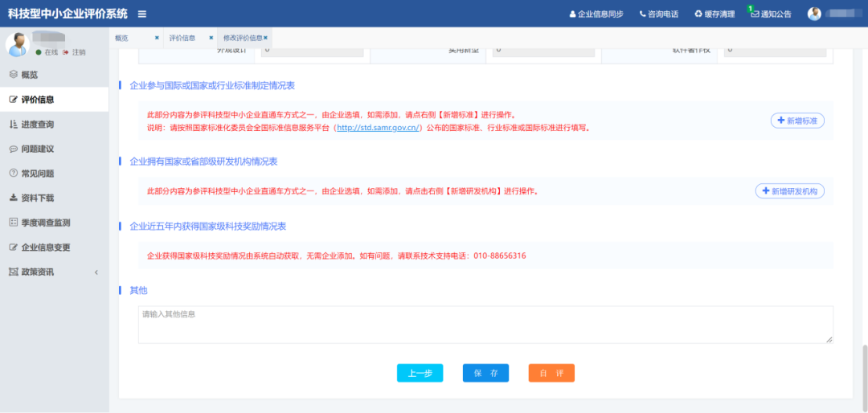Screen dimensions: 868x413
Task: Click the user avatar in top right
Action: 814,14
